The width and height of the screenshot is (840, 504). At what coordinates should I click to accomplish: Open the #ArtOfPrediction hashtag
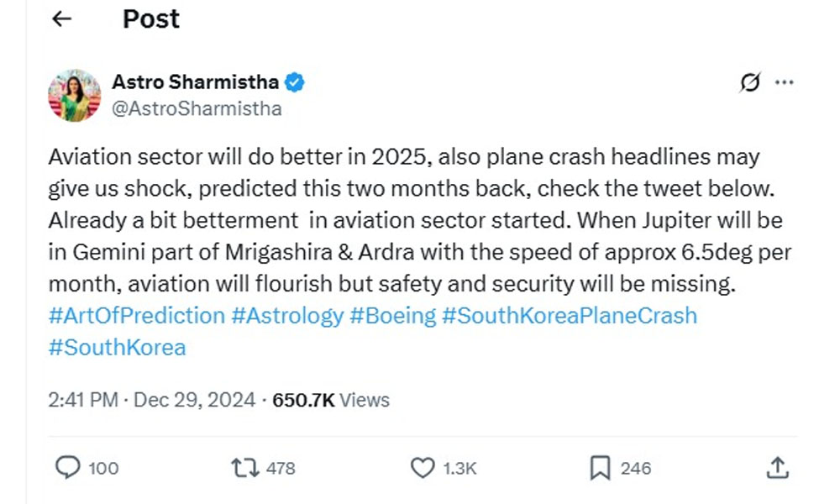[136, 316]
